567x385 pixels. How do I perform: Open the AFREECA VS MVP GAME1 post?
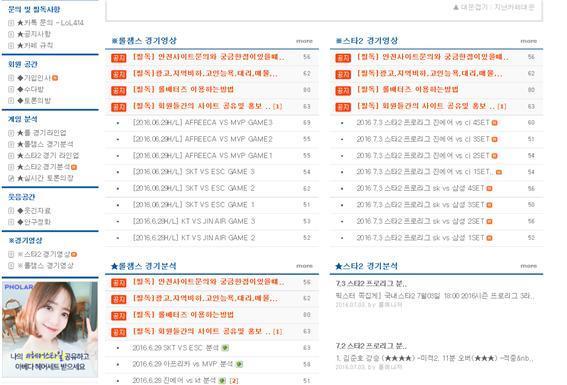[202, 155]
